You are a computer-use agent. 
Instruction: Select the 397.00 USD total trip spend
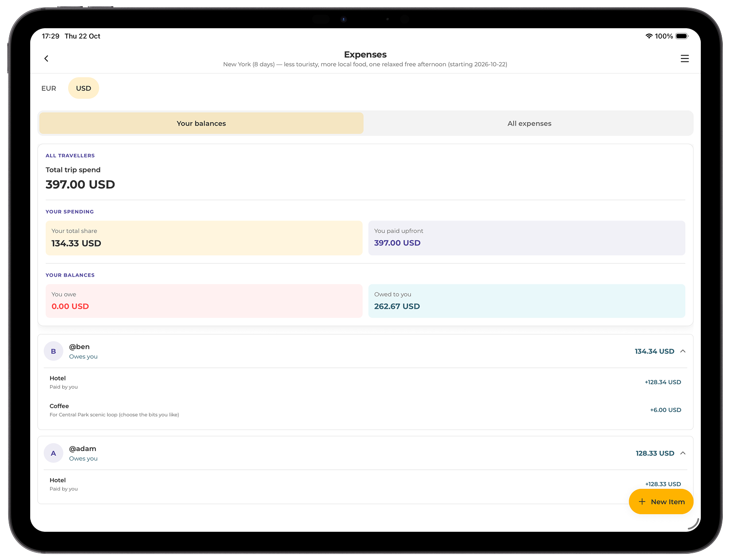(80, 185)
